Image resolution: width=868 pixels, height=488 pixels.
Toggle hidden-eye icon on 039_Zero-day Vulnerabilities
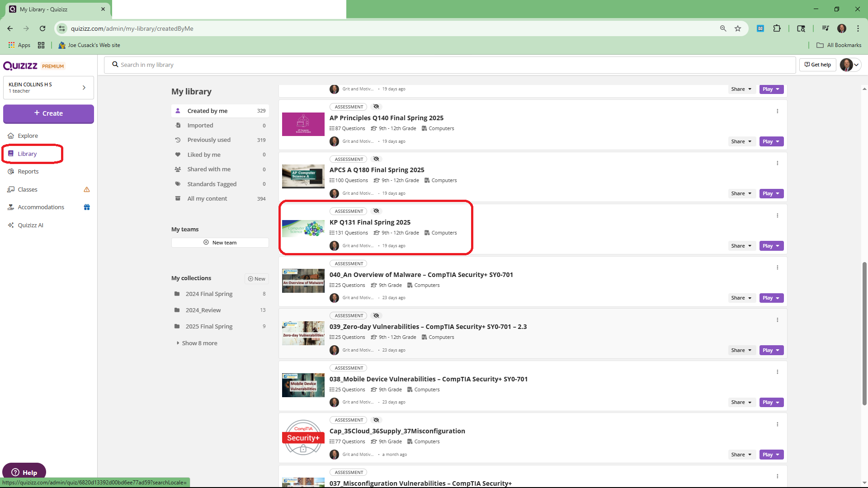(376, 315)
